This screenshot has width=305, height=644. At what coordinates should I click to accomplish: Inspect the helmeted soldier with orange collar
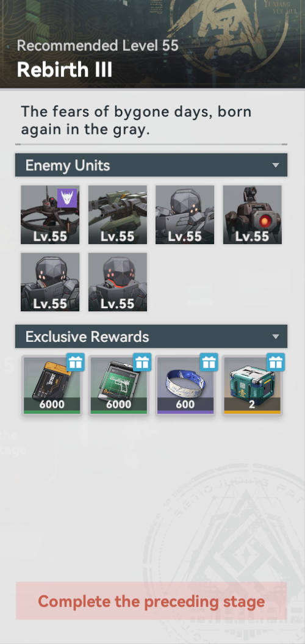pyautogui.click(x=117, y=282)
